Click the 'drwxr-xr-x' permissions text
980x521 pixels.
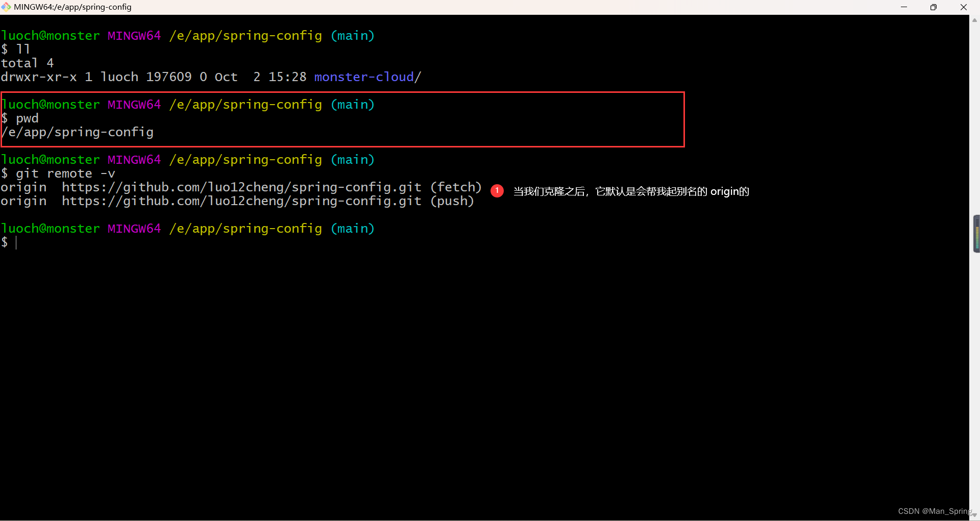(x=39, y=77)
